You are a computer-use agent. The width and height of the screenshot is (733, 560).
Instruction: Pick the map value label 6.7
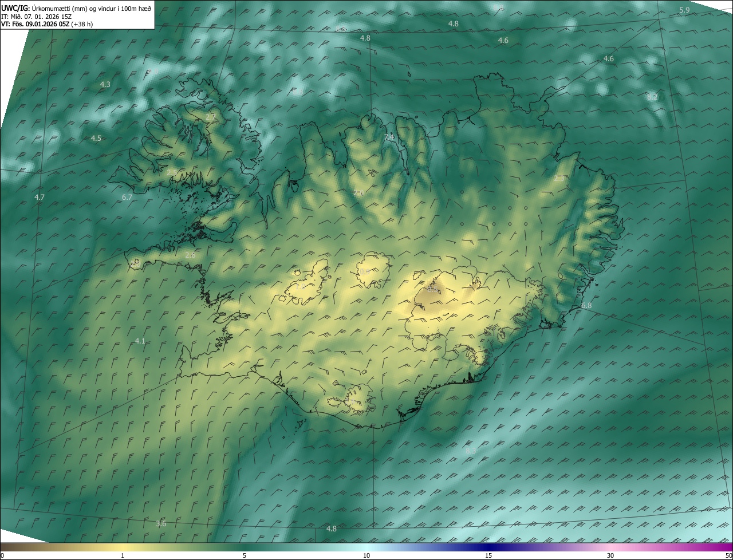127,197
